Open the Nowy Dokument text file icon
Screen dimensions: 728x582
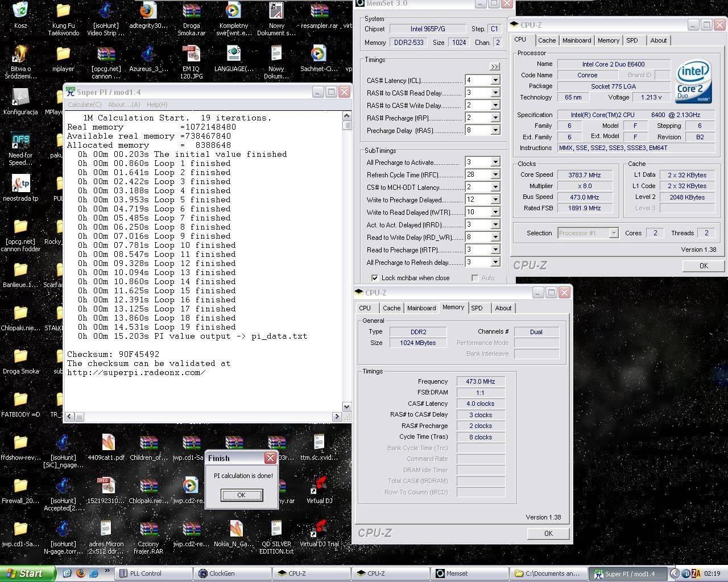276,10
